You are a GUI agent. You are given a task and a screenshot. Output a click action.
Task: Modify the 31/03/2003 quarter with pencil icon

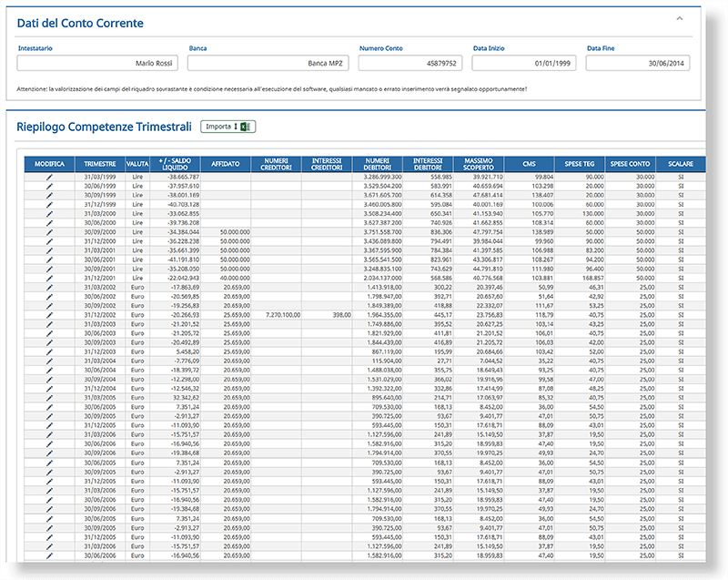tap(49, 324)
